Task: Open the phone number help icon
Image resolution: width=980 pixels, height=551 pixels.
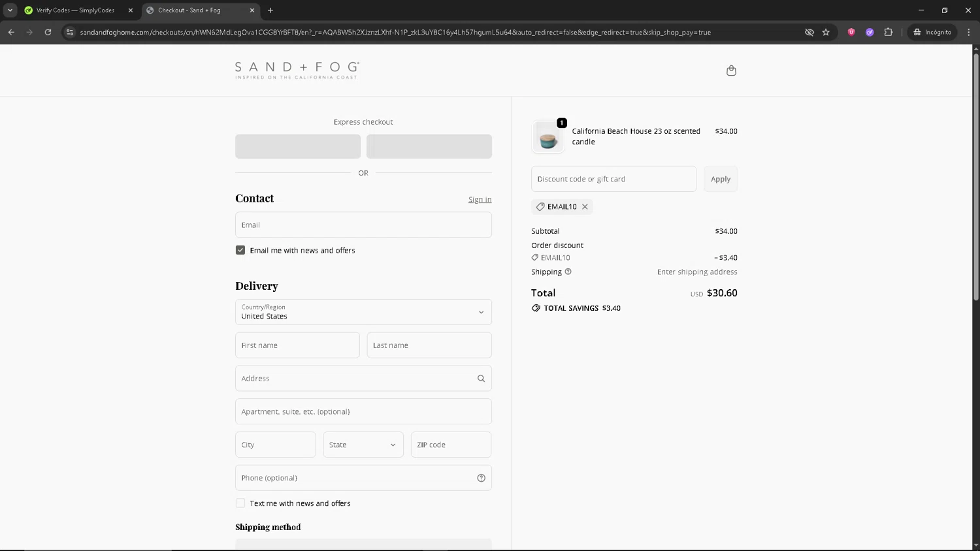Action: point(481,478)
